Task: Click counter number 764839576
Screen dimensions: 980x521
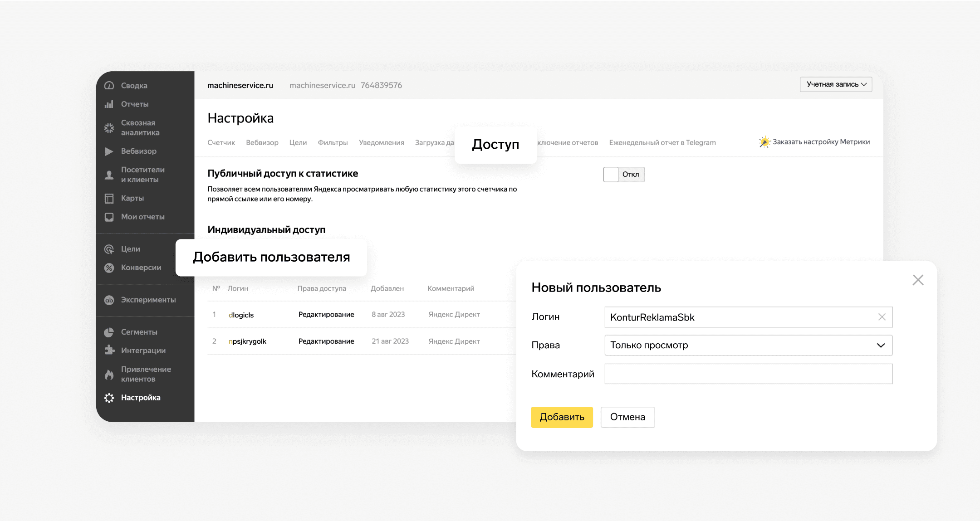Action: [x=381, y=85]
